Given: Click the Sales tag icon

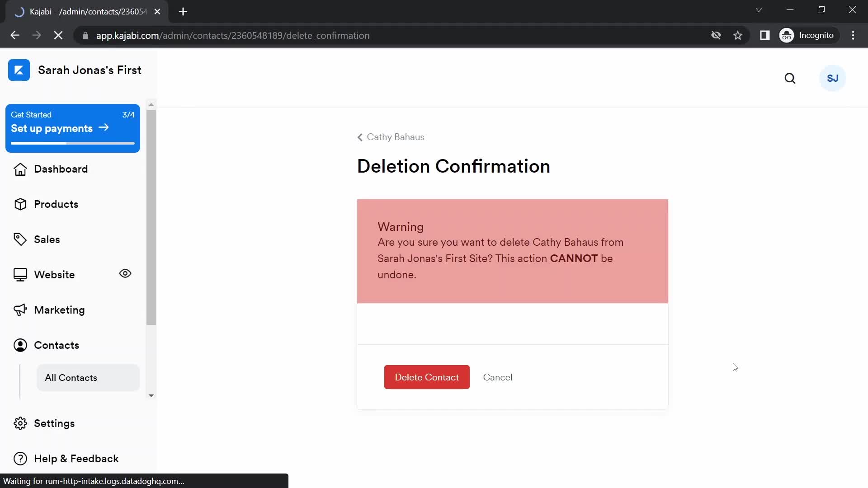Looking at the screenshot, I should (x=20, y=239).
